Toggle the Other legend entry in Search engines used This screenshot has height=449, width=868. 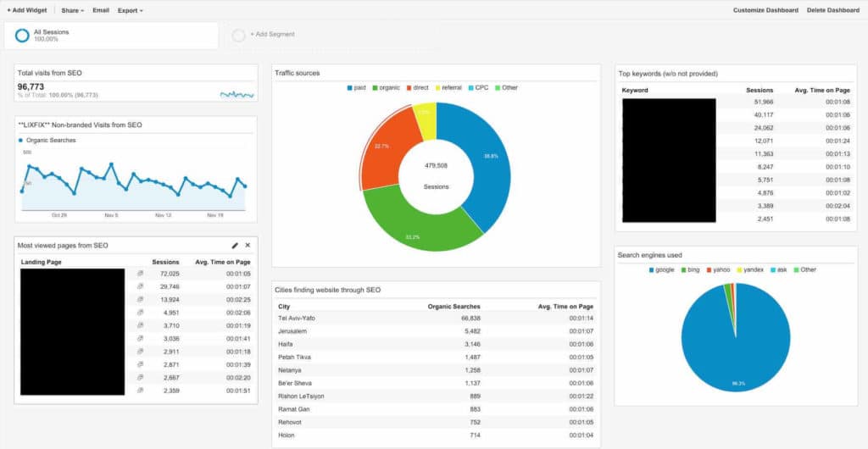coord(805,270)
